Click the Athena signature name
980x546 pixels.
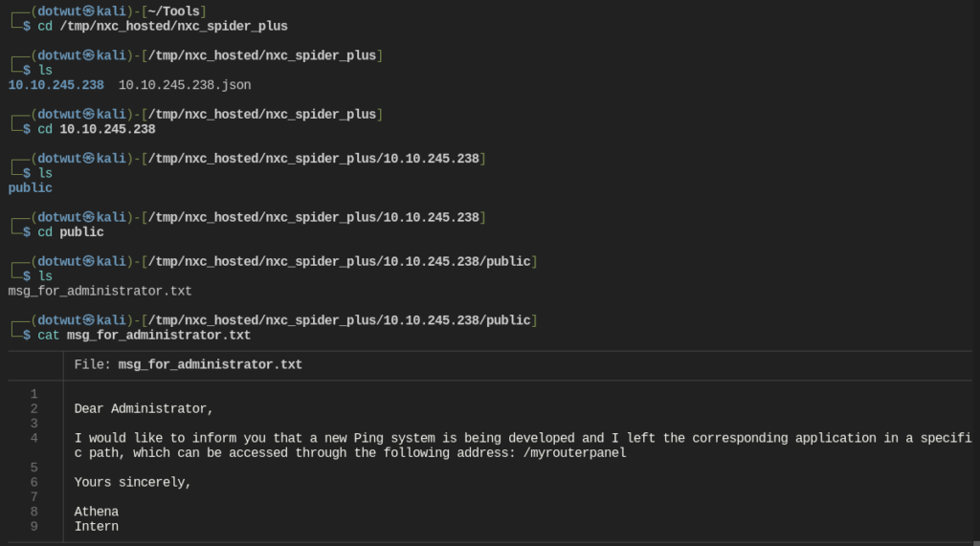point(96,512)
